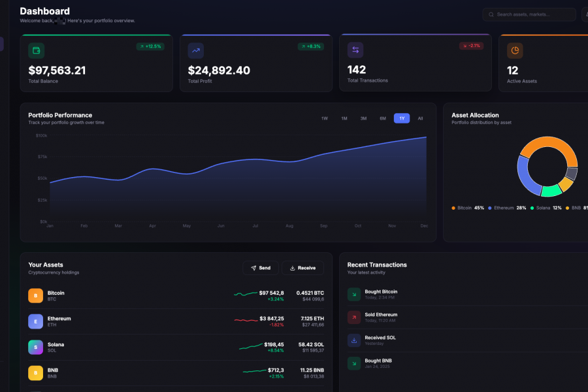Click the wallet icon on Total Balance card

pyautogui.click(x=37, y=51)
